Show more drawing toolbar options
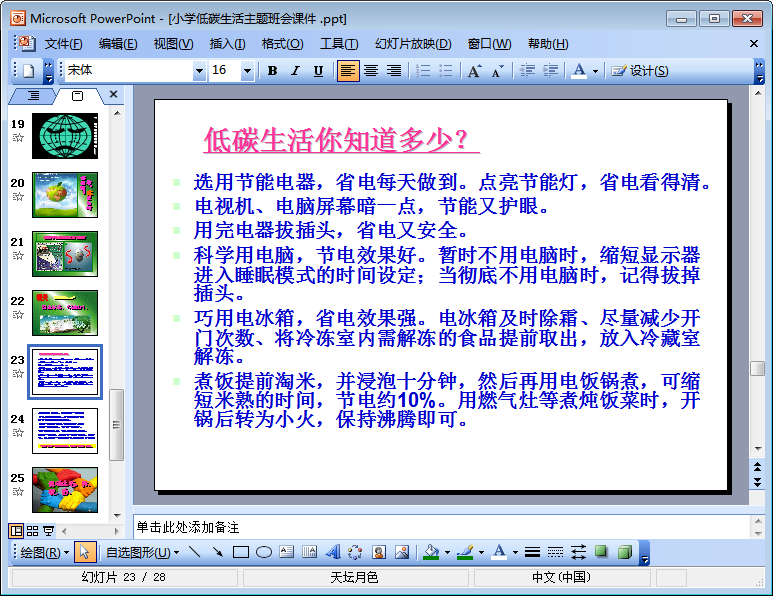Screen dimensions: 773x596 [644, 552]
